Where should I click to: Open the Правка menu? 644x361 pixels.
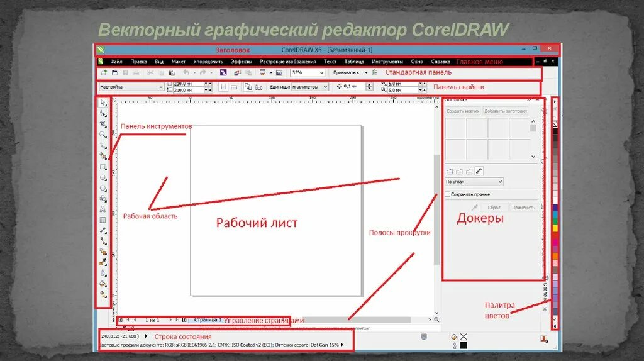tap(138, 62)
